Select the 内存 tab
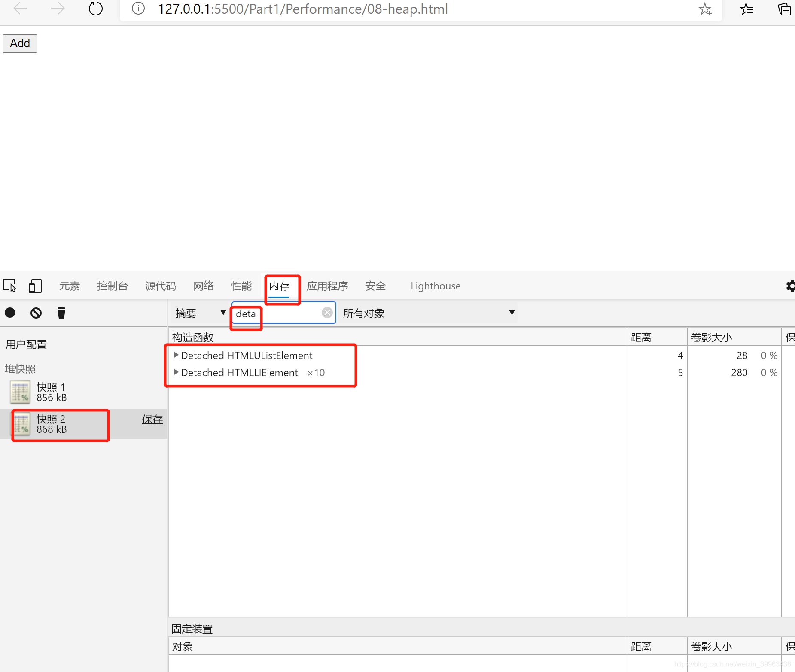 [279, 286]
